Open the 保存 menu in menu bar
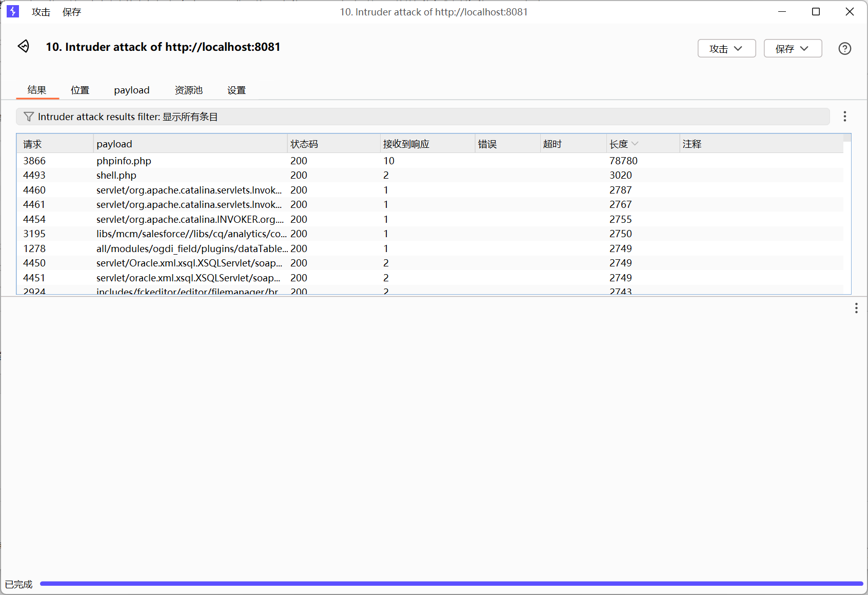Screen dimensions: 868x595 [72, 12]
